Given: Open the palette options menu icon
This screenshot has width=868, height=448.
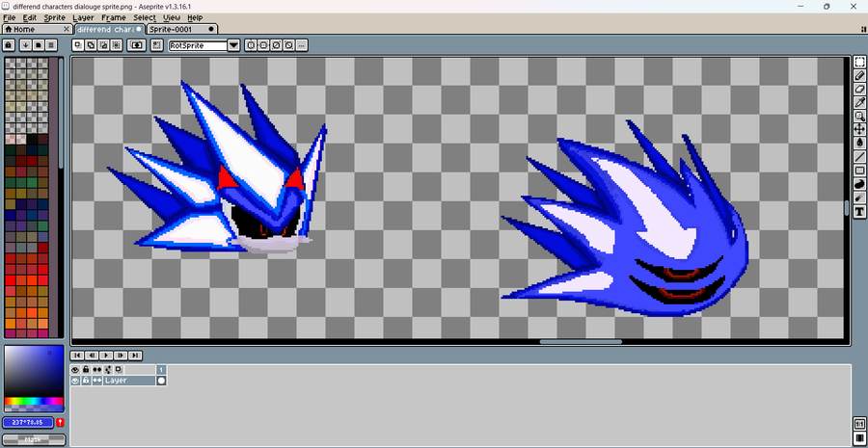Looking at the screenshot, I should coord(51,45).
